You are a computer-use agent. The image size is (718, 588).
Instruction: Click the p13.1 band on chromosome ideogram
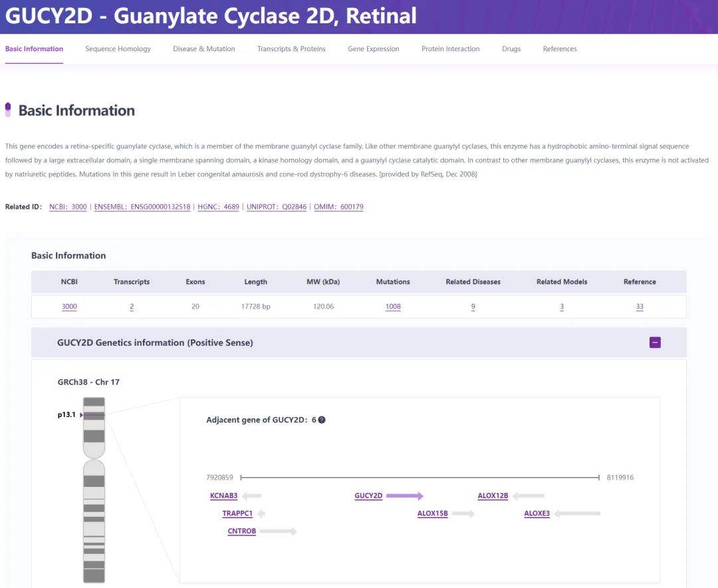pyautogui.click(x=94, y=415)
